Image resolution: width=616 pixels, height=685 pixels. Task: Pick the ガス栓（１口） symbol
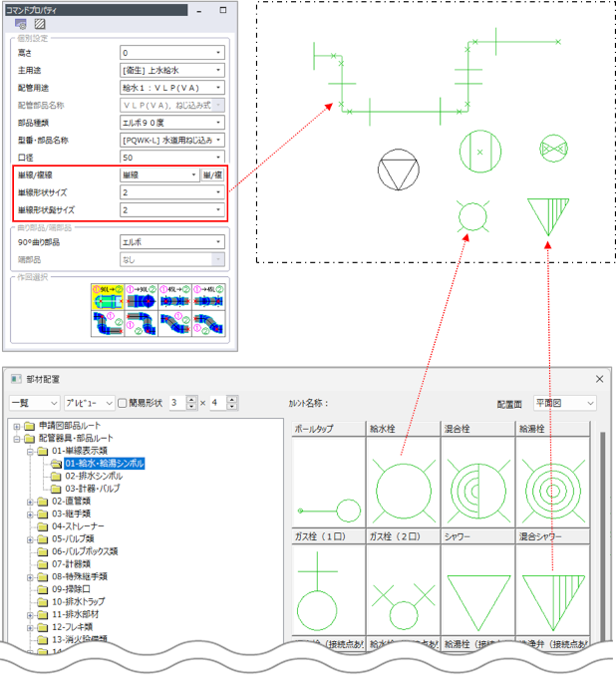tap(329, 590)
